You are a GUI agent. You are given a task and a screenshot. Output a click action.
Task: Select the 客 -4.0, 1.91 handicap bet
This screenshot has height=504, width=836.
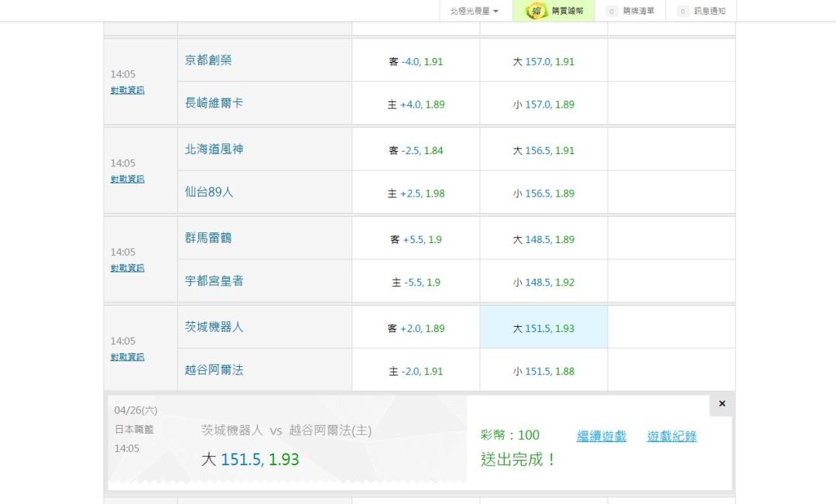click(x=416, y=61)
